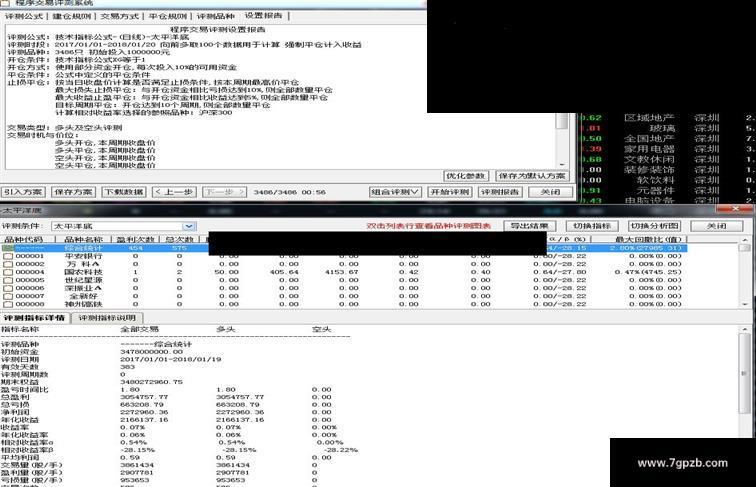This screenshot has width=756, height=487.
Task: Click the 年化收益率 row label
Action: click(x=25, y=435)
